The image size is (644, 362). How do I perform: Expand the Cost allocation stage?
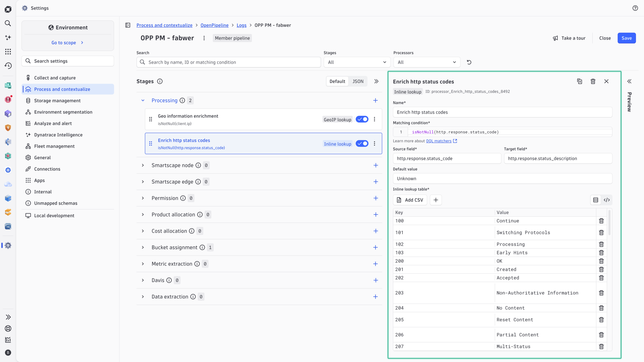tap(143, 231)
